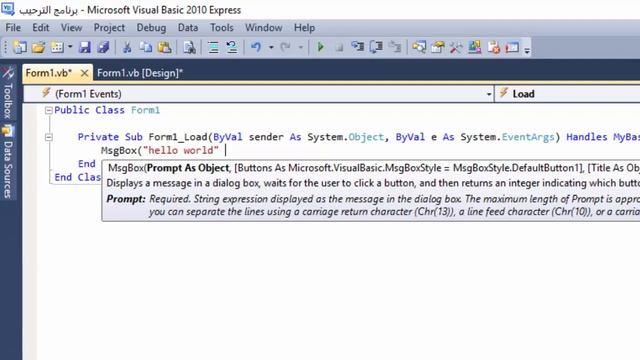Open the Toolbox side panel tab
Viewport: 640px width, 360px height.
tap(8, 92)
